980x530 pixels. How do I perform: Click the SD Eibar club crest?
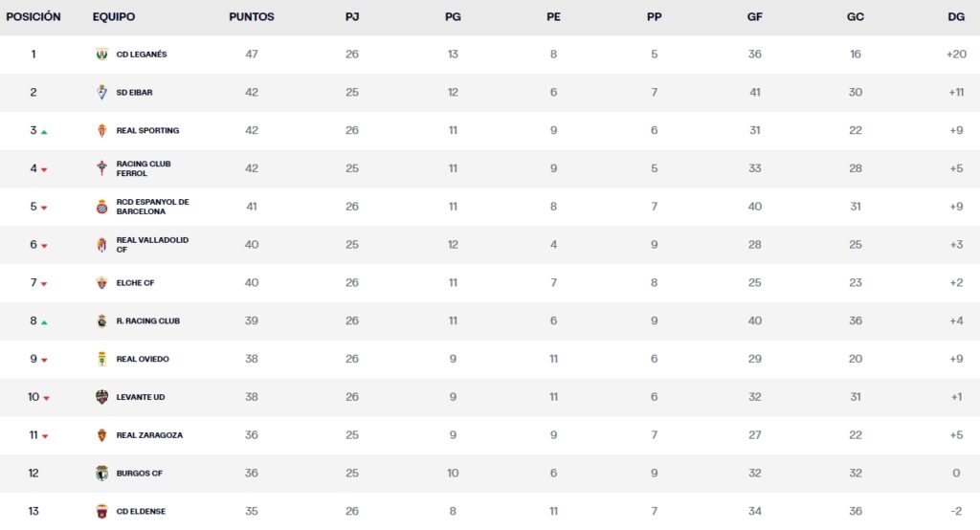(x=102, y=93)
